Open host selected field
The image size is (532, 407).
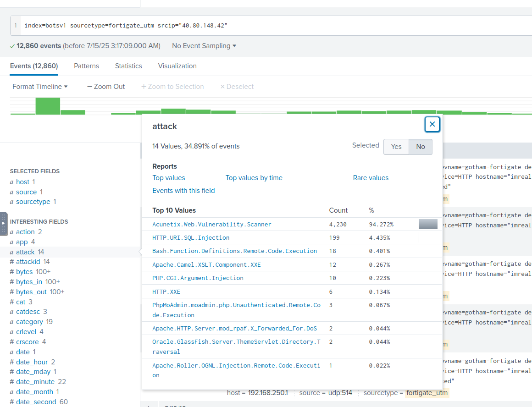[x=23, y=182]
